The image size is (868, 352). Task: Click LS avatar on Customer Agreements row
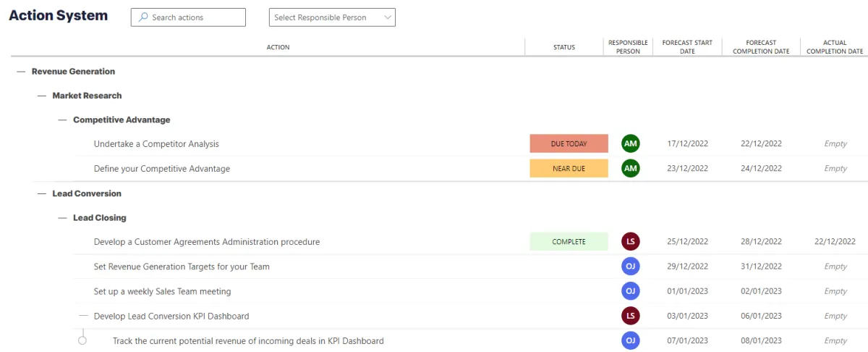pos(631,241)
